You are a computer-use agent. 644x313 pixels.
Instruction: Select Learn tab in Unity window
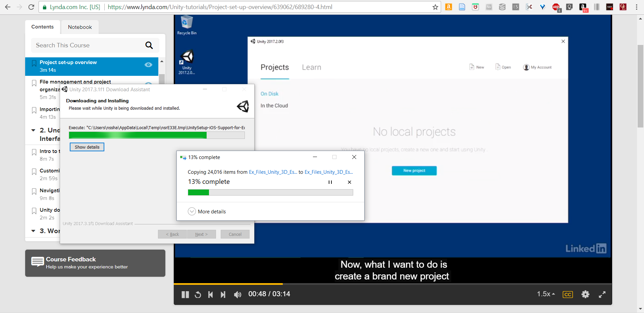tap(312, 67)
